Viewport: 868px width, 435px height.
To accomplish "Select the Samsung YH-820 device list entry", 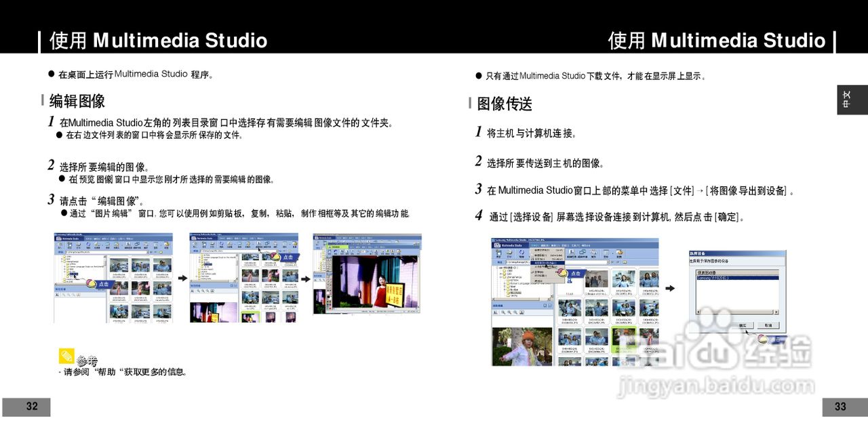I will [x=738, y=278].
